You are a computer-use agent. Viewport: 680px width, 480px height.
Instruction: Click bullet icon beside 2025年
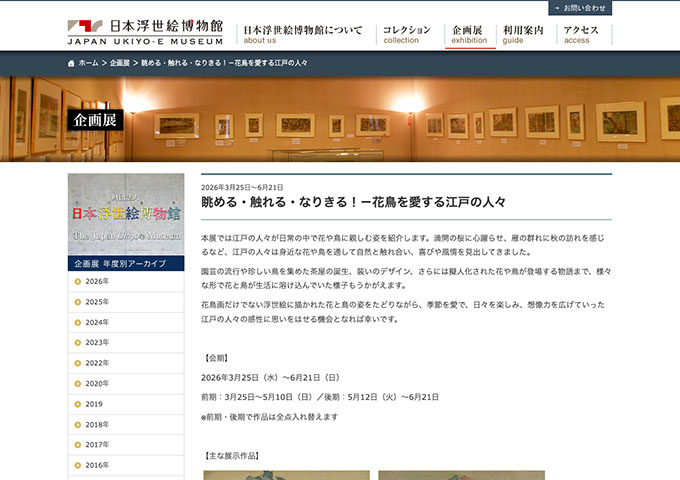click(x=78, y=302)
